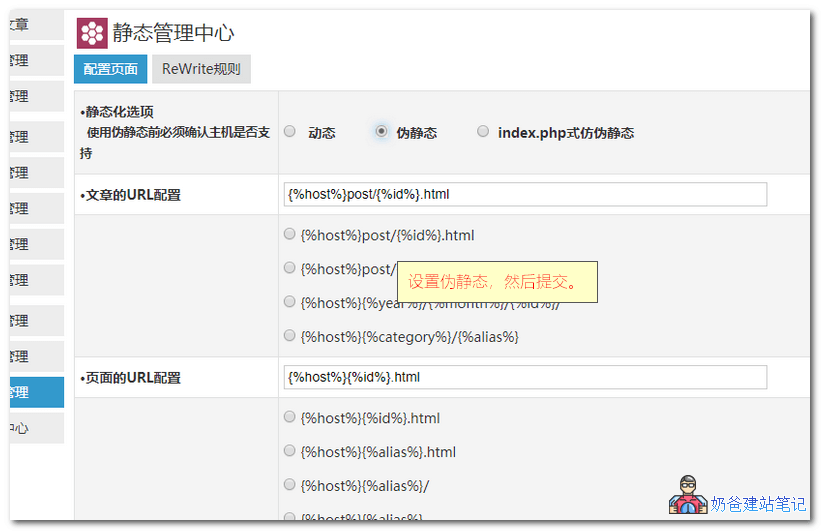Click the cartoon avatar icon at bottom right
Image resolution: width=821 pixels, height=531 pixels.
click(x=687, y=495)
